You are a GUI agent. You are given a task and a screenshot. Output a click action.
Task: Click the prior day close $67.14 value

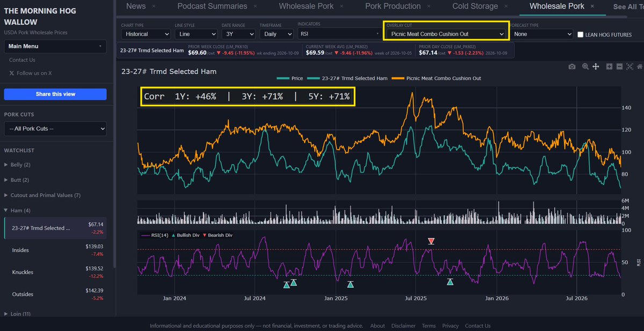pos(429,53)
